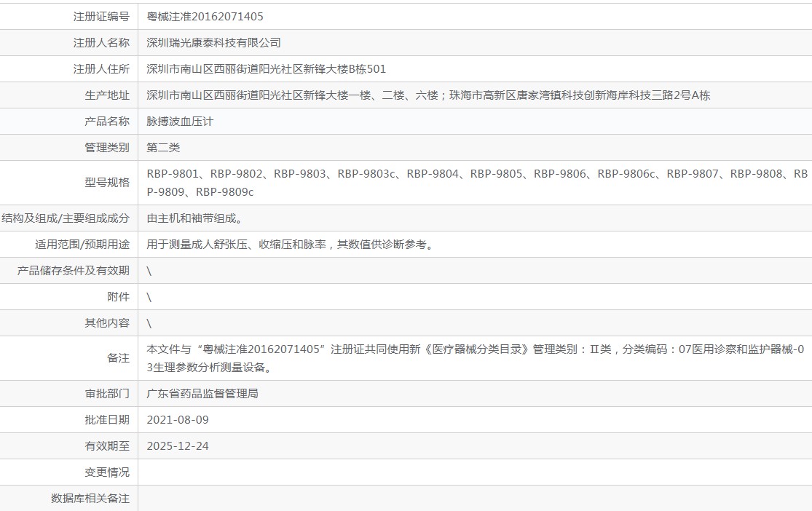Select intended use text 用于测量成人舒张压
The width and height of the screenshot is (812, 511).
coord(291,245)
